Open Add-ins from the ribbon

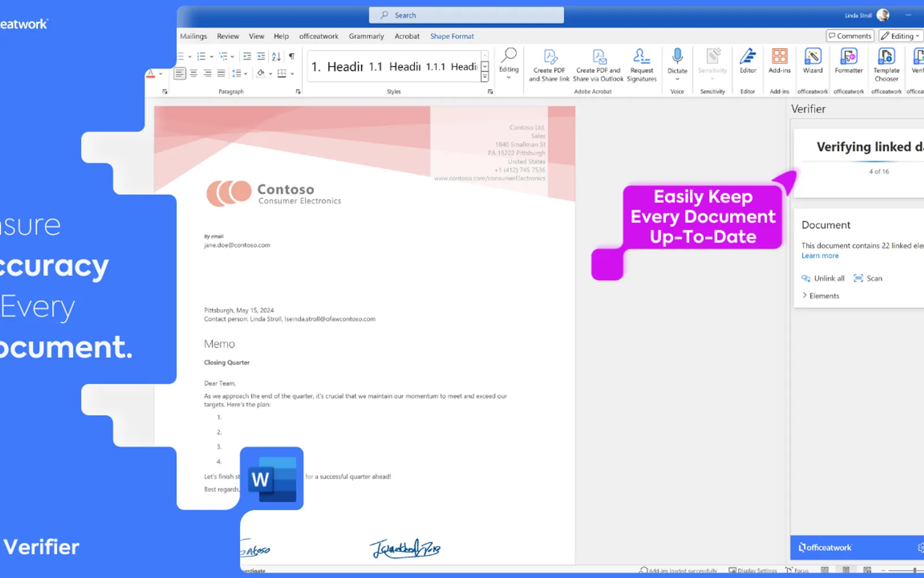tap(780, 61)
